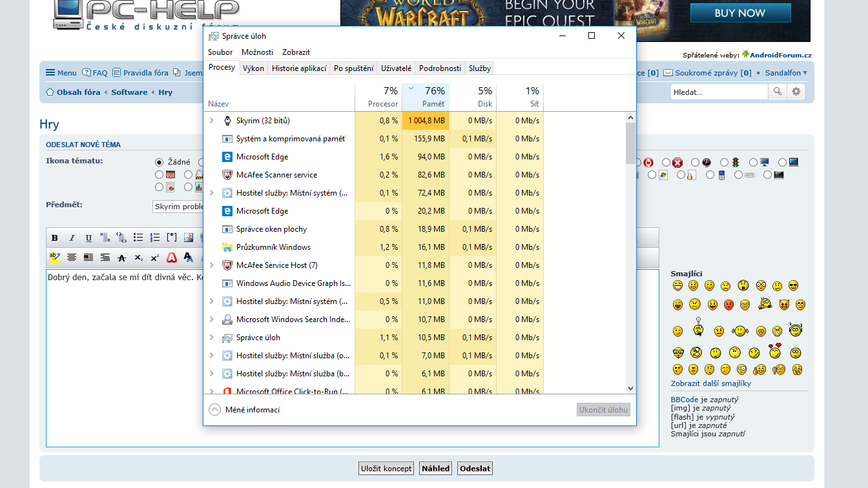Switch to the Uživatelé tab
The width and height of the screenshot is (868, 488).
(x=396, y=68)
